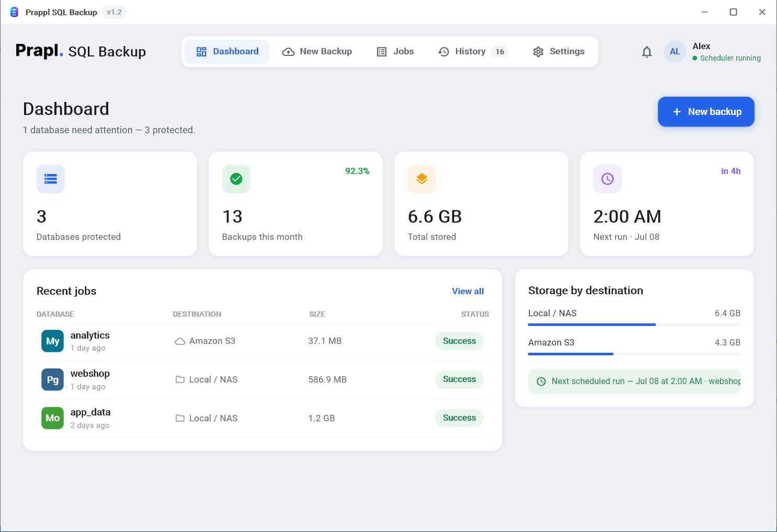The width and height of the screenshot is (777, 532).
Task: Click the Amazon S3 storage bar
Action: point(634,354)
